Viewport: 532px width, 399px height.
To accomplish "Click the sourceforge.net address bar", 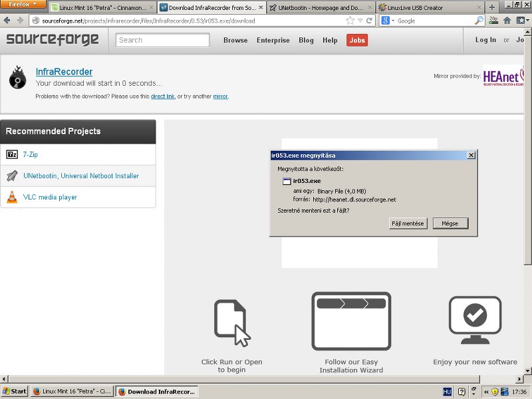I will [190, 21].
